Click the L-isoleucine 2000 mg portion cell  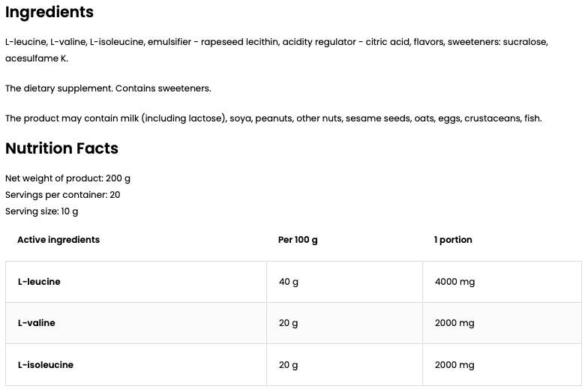(x=454, y=365)
